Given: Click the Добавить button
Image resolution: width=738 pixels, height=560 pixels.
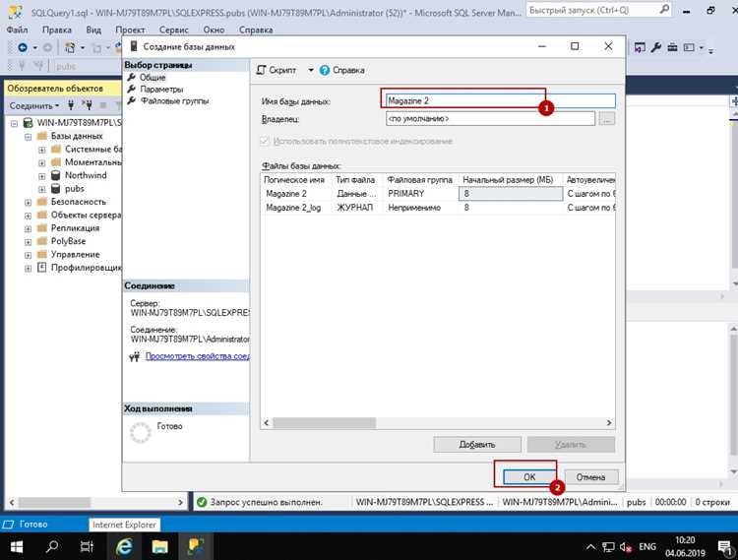Looking at the screenshot, I should coord(477,444).
